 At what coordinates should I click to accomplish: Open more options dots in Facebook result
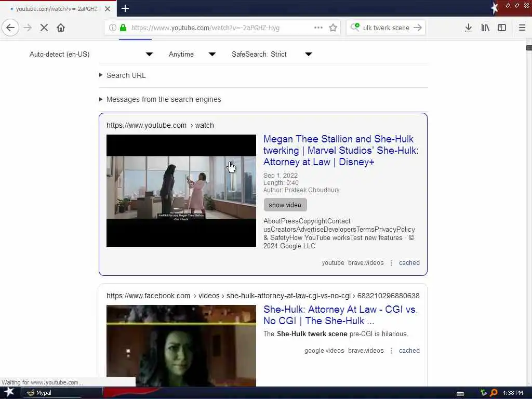(x=391, y=351)
